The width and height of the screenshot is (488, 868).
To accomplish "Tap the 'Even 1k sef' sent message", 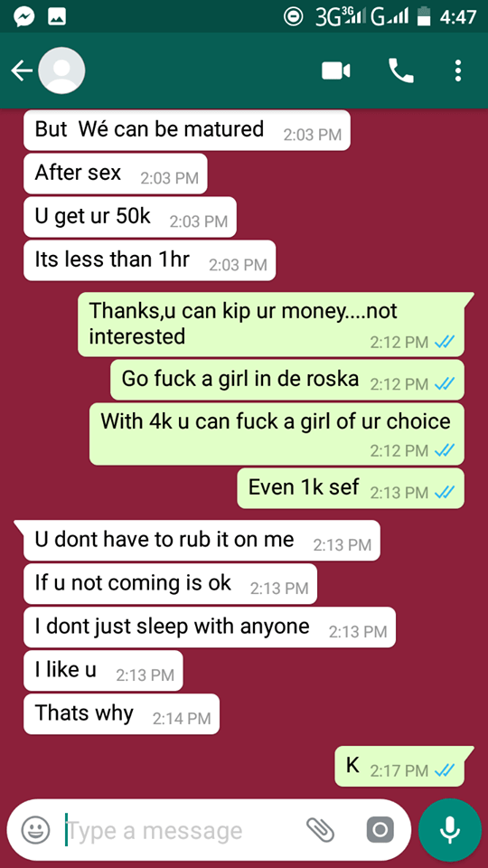I will 351,488.
